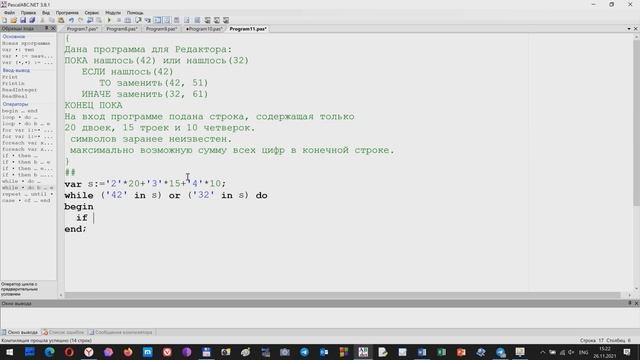Open Microsoft Edge from the taskbar
Image resolution: width=640 pixels, height=360 pixels.
tap(49, 352)
